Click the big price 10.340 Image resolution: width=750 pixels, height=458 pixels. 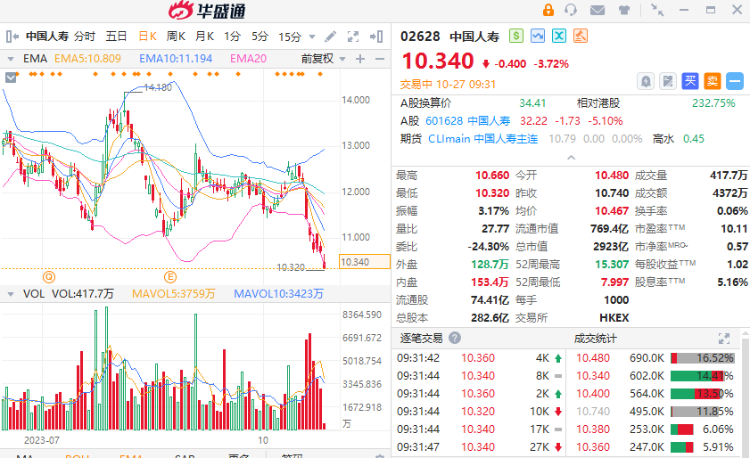point(437,62)
